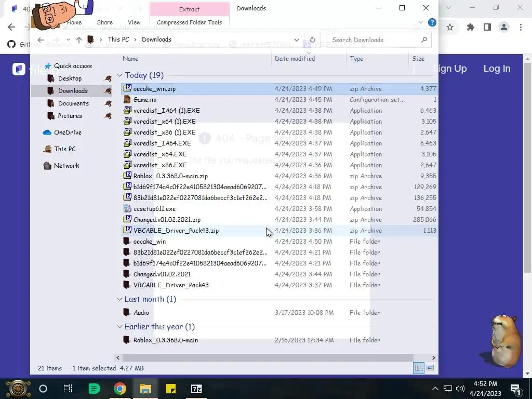Image resolution: width=532 pixels, height=399 pixels.
Task: Click the volume speaker tray icon
Action: point(460,389)
